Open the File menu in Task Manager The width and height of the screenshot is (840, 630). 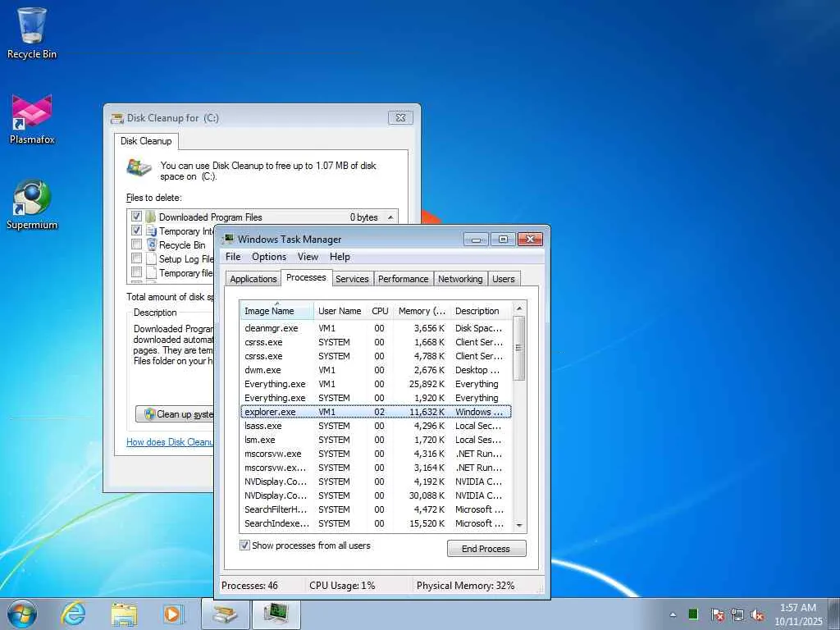[x=233, y=257]
